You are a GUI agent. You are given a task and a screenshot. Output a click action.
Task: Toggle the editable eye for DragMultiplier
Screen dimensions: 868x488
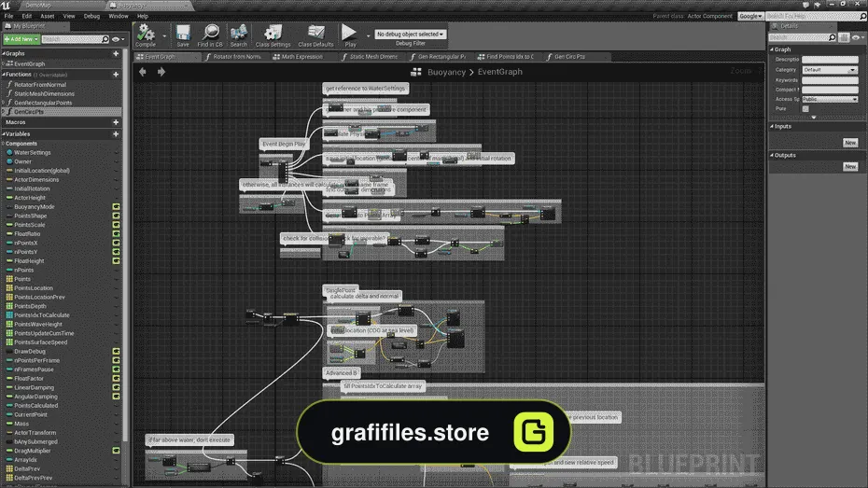[x=117, y=451]
